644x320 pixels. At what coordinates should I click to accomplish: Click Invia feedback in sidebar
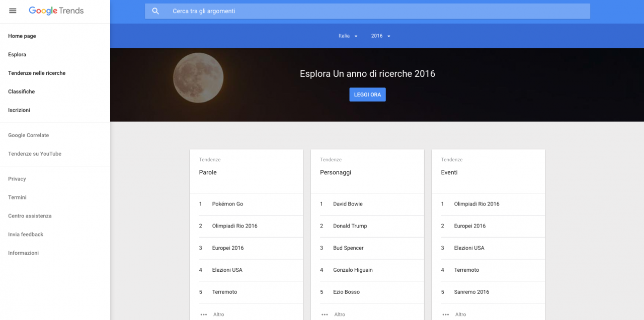(x=26, y=235)
